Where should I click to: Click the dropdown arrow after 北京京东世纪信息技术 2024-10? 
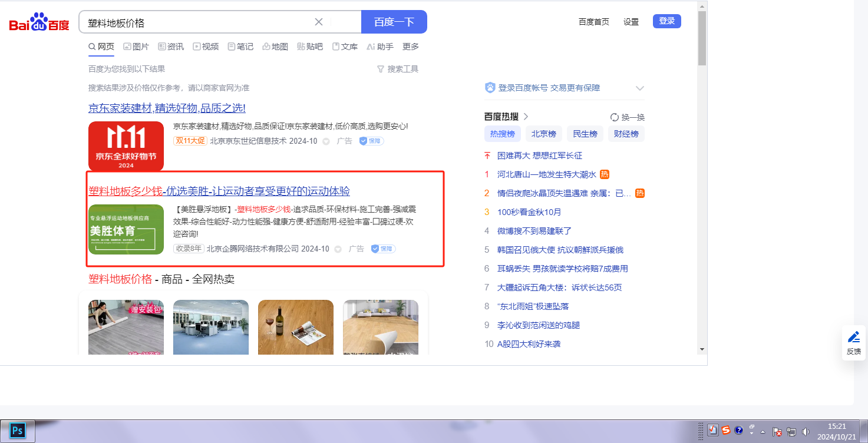click(x=326, y=141)
